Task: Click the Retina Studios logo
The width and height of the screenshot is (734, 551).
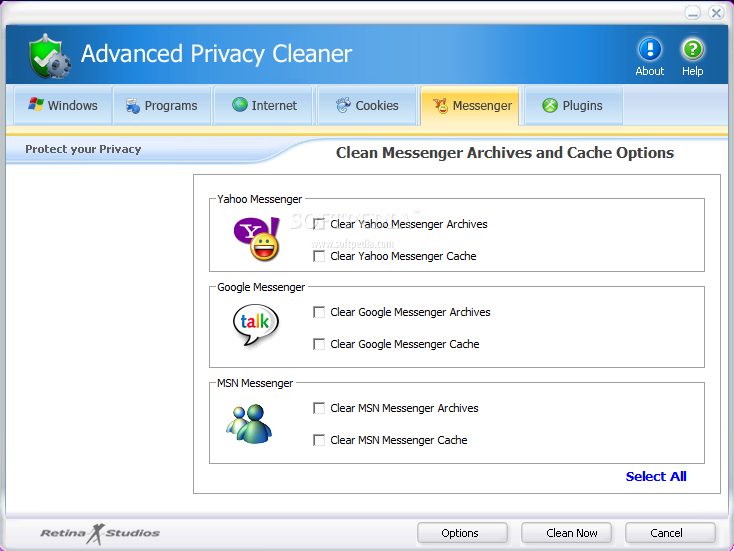Action: [100, 533]
